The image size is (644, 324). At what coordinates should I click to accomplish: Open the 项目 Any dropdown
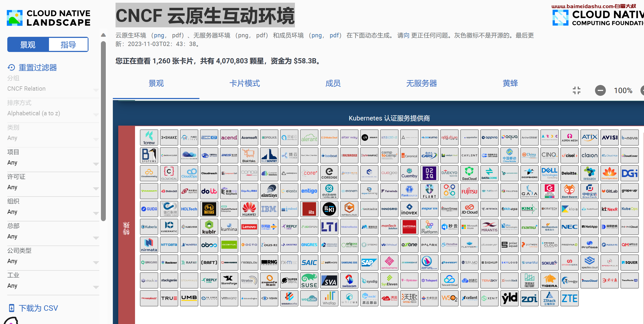[x=53, y=163]
